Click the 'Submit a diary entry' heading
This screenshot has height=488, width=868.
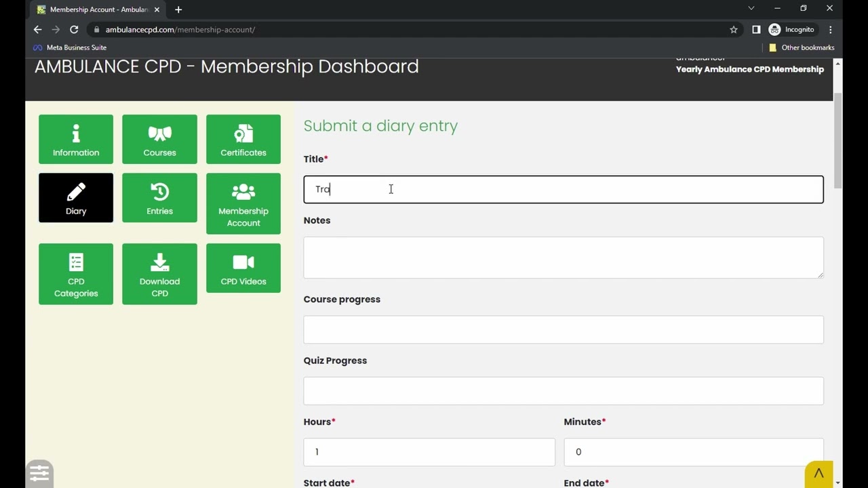tap(380, 126)
